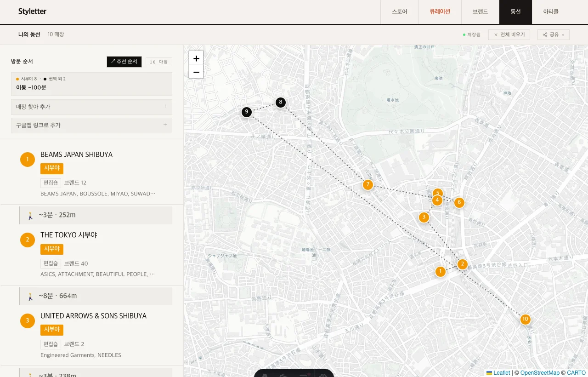Click the Styletter logo
This screenshot has width=588, height=377.
pyautogui.click(x=32, y=11)
